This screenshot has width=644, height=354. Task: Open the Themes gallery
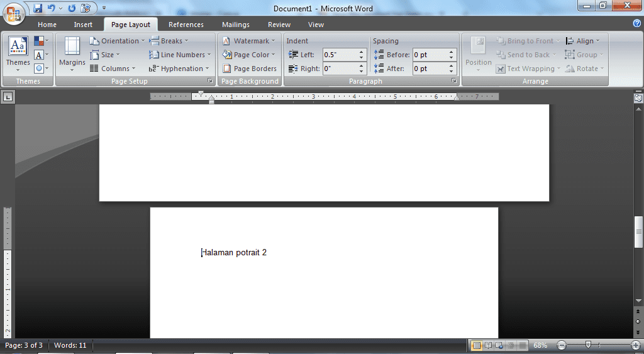tap(18, 54)
